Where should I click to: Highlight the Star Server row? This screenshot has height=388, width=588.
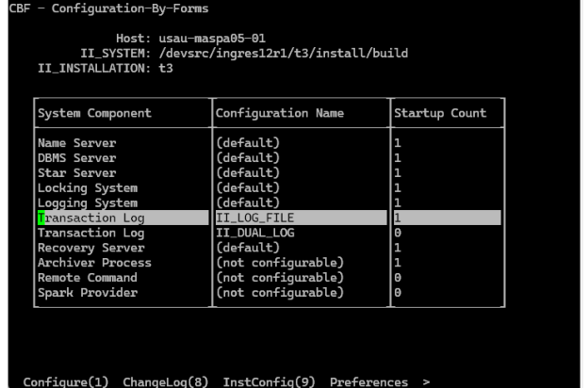[75, 173]
